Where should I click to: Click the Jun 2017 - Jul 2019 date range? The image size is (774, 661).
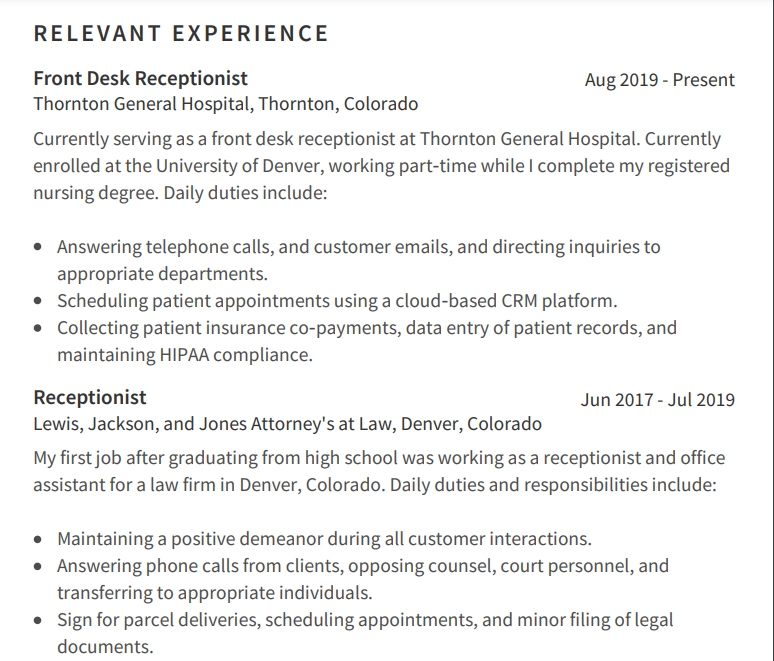658,400
